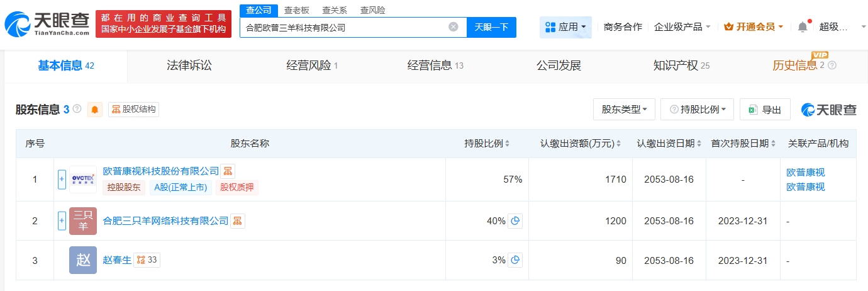Open shareholder link 赵春生
868x291 pixels.
(x=117, y=260)
